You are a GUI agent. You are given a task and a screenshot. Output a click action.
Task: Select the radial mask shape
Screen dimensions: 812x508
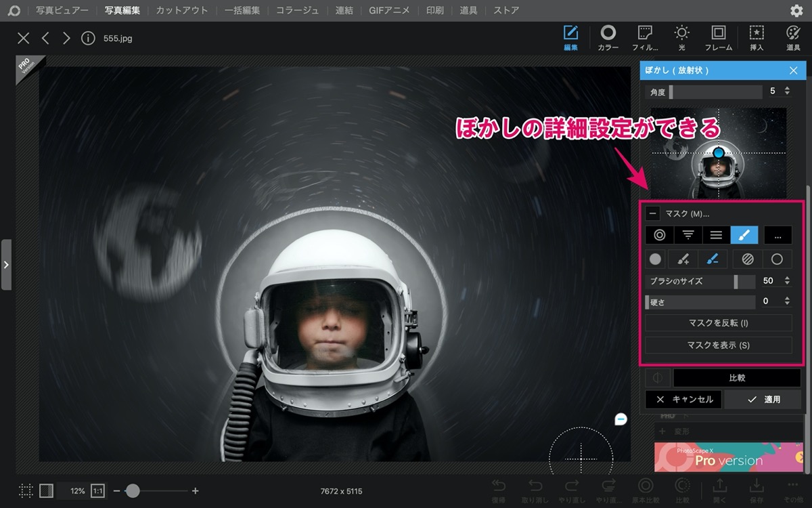[x=659, y=235]
